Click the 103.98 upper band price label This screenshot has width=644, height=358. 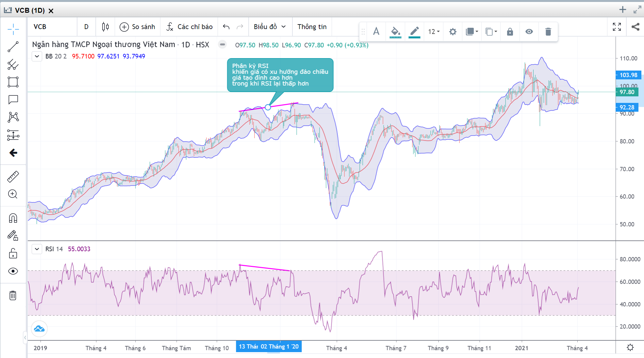click(x=628, y=75)
